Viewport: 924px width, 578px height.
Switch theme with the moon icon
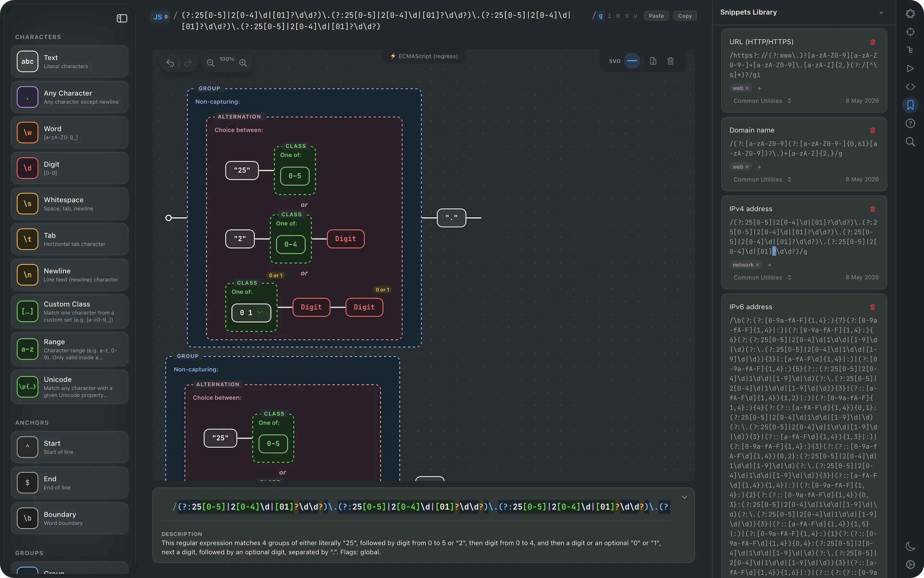[x=910, y=546]
